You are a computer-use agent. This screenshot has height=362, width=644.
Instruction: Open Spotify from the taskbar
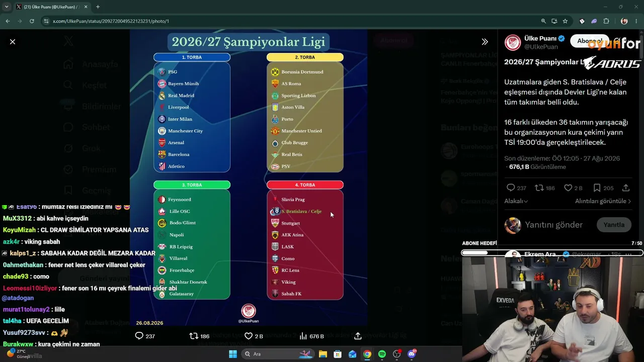(x=382, y=354)
